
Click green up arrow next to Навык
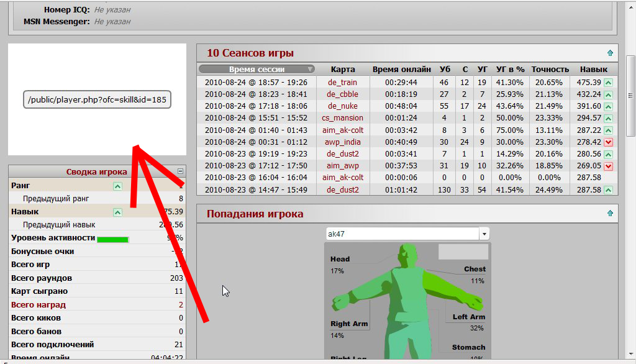(117, 212)
